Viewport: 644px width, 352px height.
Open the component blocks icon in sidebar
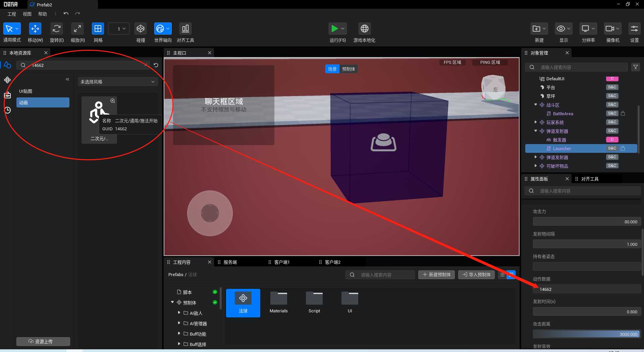click(x=7, y=80)
